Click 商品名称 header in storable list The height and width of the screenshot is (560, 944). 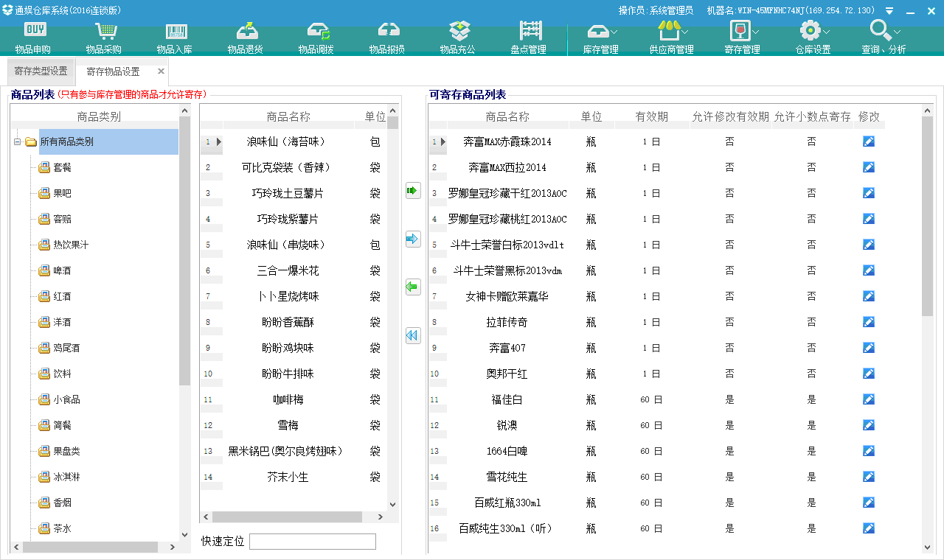507,117
